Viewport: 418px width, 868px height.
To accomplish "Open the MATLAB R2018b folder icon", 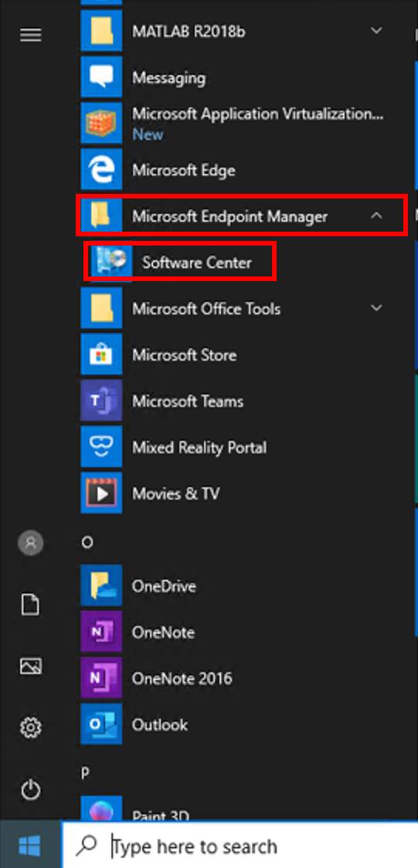I will point(101,32).
